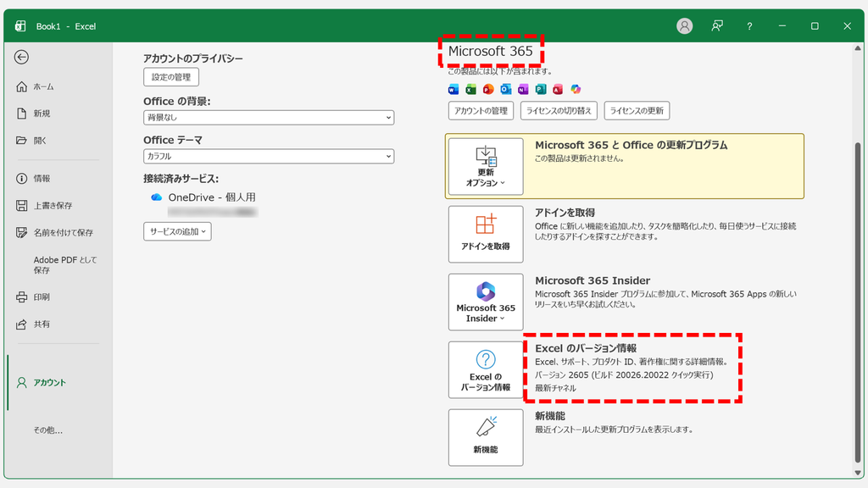868x488 pixels.
Task: Open the 情報 page
Action: click(x=34, y=178)
